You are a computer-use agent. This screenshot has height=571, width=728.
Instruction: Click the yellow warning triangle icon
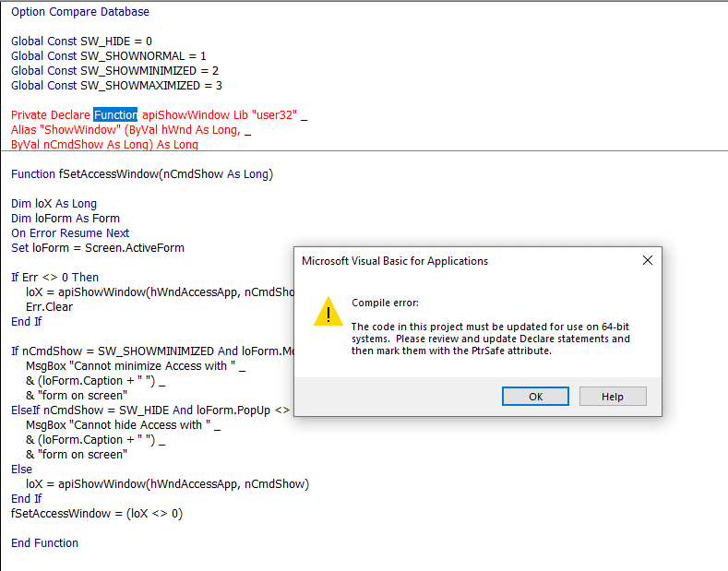point(328,312)
